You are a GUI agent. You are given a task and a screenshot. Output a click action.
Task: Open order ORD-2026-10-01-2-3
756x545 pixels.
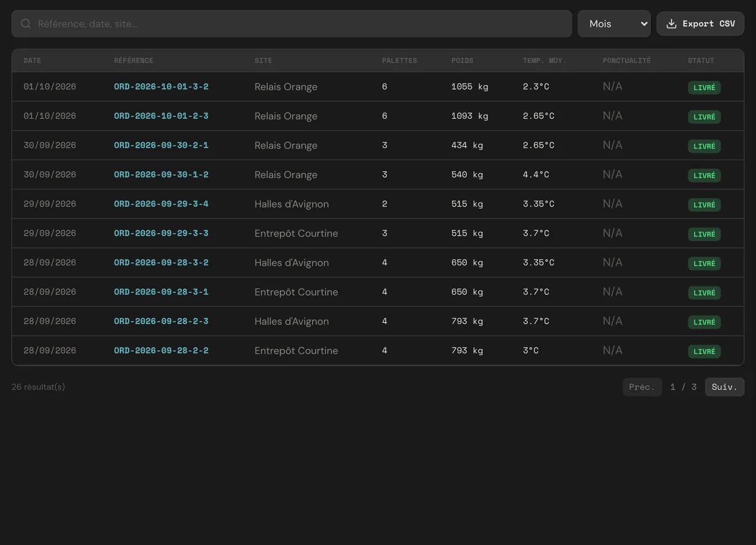pyautogui.click(x=161, y=116)
